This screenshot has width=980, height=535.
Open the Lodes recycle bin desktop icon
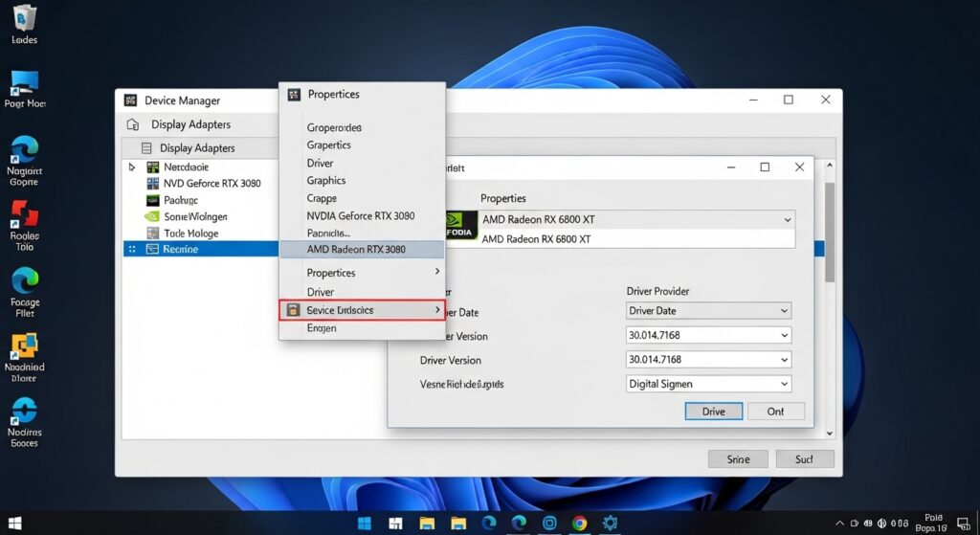pyautogui.click(x=24, y=24)
